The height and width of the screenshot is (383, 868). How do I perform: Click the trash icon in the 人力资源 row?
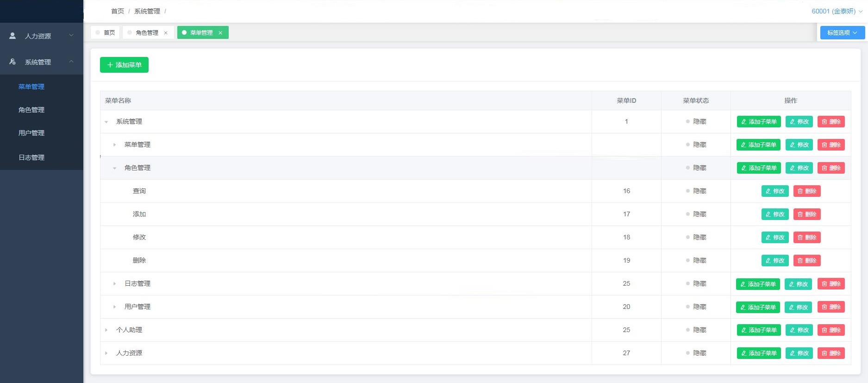[x=824, y=353]
